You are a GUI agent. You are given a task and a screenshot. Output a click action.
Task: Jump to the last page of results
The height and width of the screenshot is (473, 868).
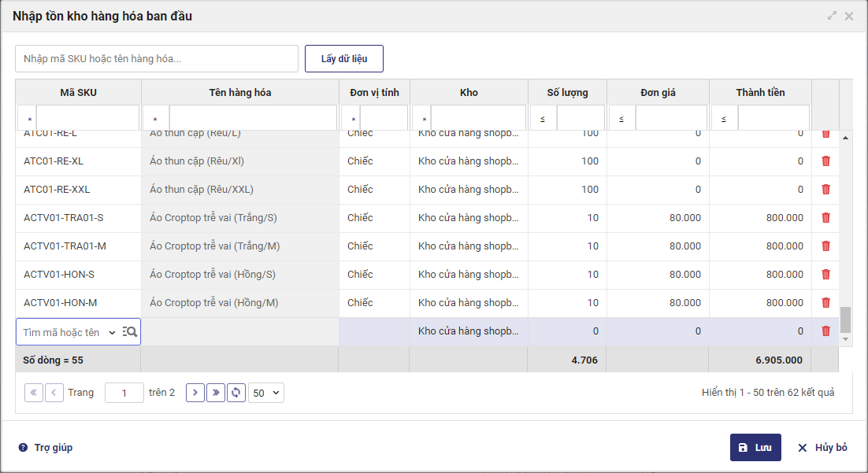[216, 393]
